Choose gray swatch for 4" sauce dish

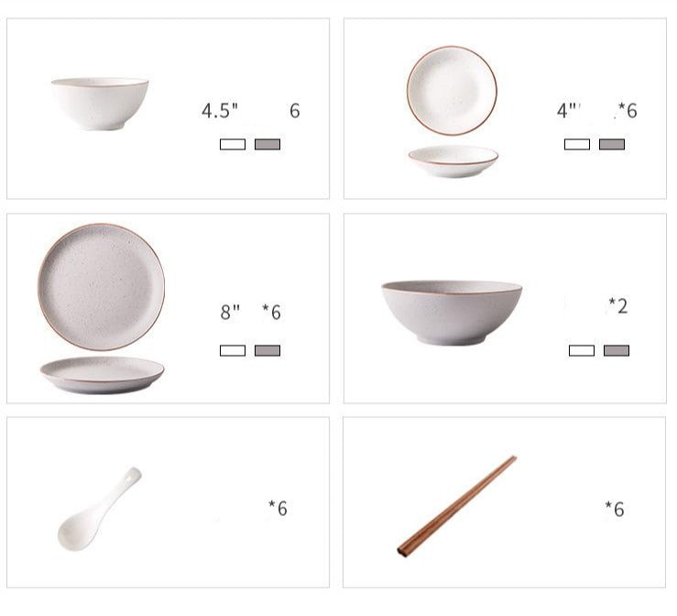coord(612,144)
